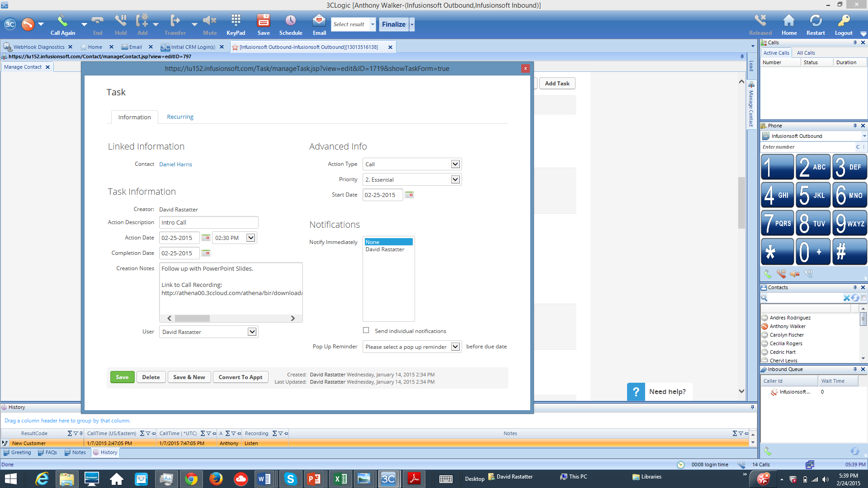Screen dimensions: 868x488
Task: Enable Send individual notifications checkbox
Action: click(x=366, y=330)
